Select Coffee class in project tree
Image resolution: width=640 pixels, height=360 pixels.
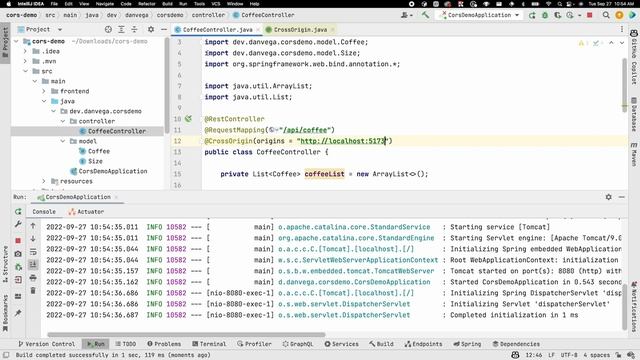pyautogui.click(x=99, y=151)
